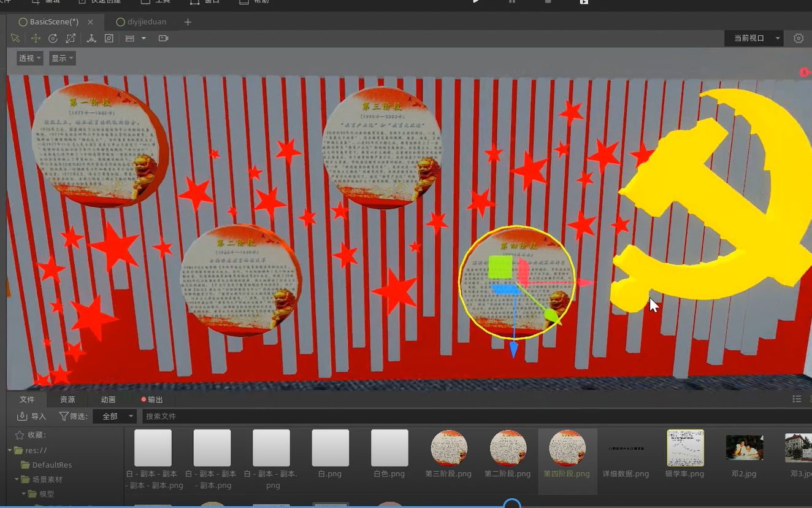Click the focus/frame magnifier icon

[x=109, y=38]
